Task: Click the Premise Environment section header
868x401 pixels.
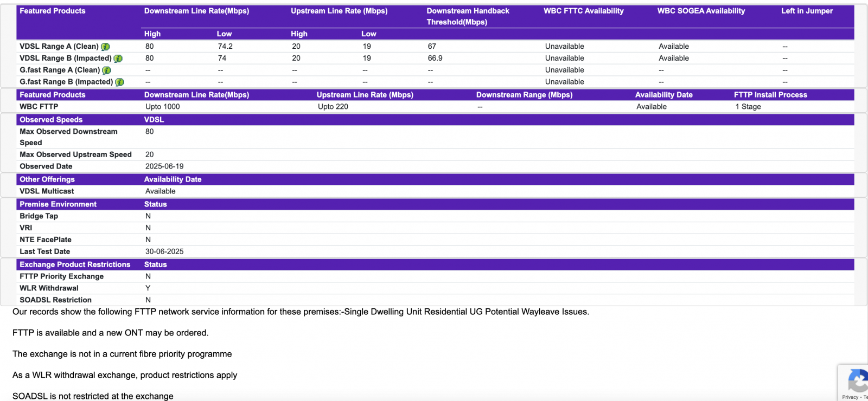Action: click(x=58, y=204)
